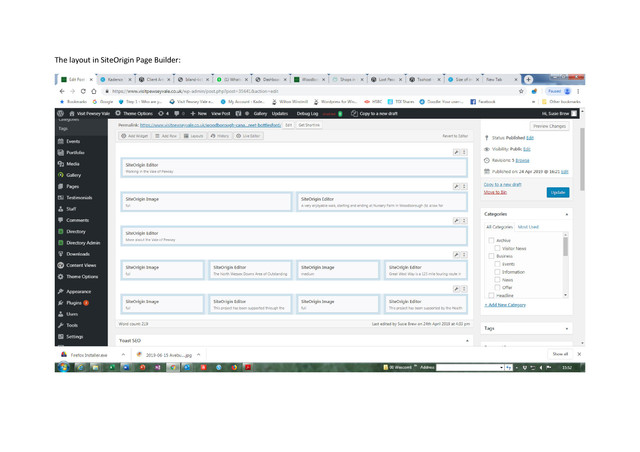Click the blue Update button
Screen dimensions: 640x452
(x=558, y=192)
